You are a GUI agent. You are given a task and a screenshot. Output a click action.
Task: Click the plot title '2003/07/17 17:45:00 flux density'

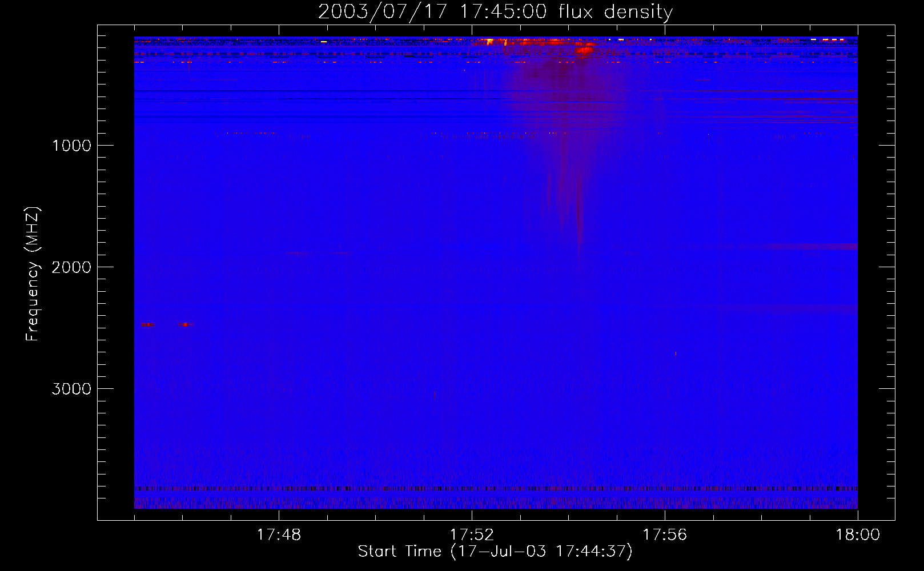click(495, 12)
